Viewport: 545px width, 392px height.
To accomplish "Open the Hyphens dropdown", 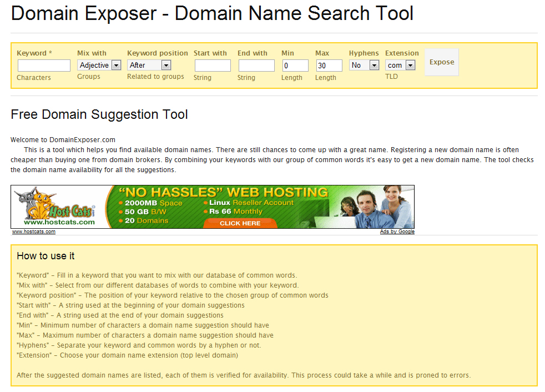I will pos(364,66).
